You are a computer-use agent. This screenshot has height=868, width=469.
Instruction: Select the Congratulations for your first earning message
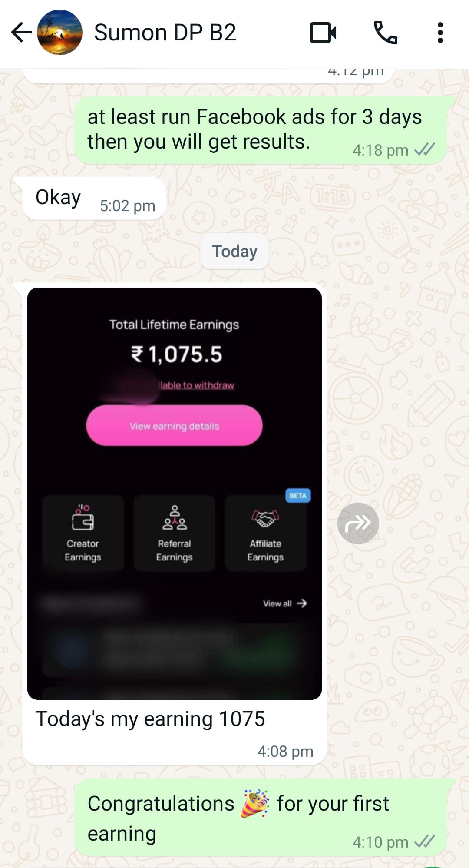coord(260,817)
